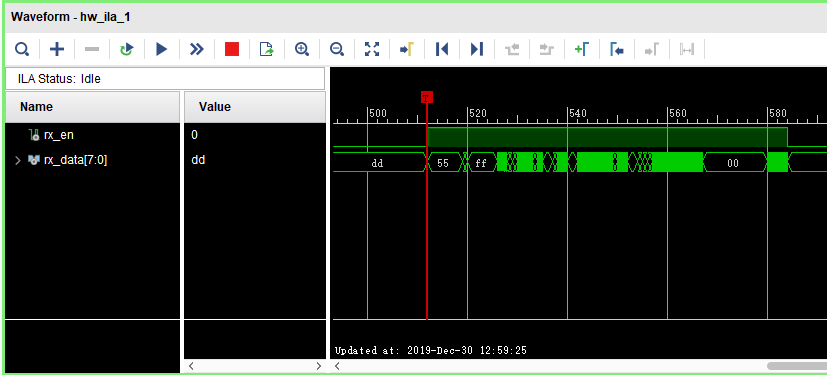This screenshot has height=375, width=827.
Task: Click the Value panel right scroll arrow
Action: click(x=319, y=366)
